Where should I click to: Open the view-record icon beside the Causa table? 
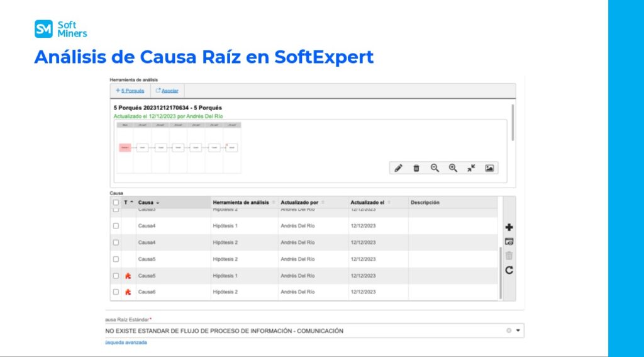(x=509, y=241)
